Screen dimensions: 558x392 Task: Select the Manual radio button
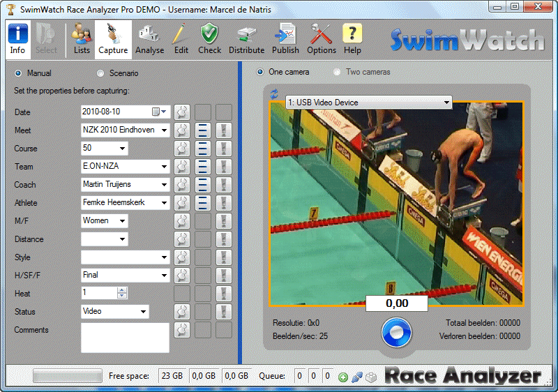point(18,73)
